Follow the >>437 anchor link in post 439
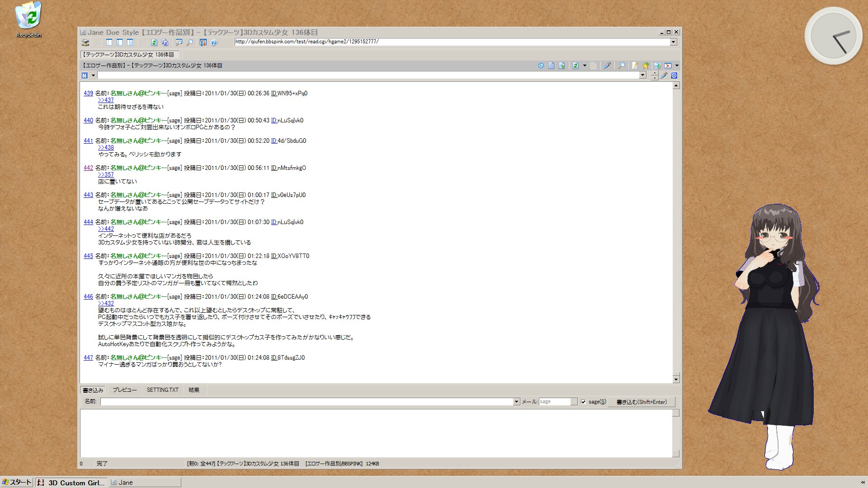The width and height of the screenshot is (868, 488). [106, 100]
